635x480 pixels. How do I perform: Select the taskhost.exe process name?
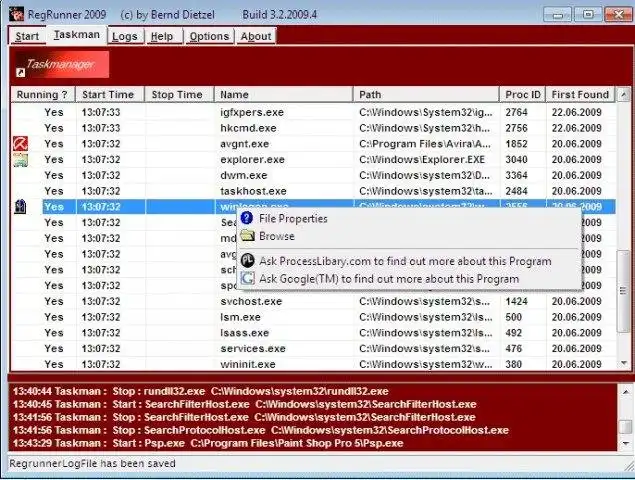click(253, 191)
